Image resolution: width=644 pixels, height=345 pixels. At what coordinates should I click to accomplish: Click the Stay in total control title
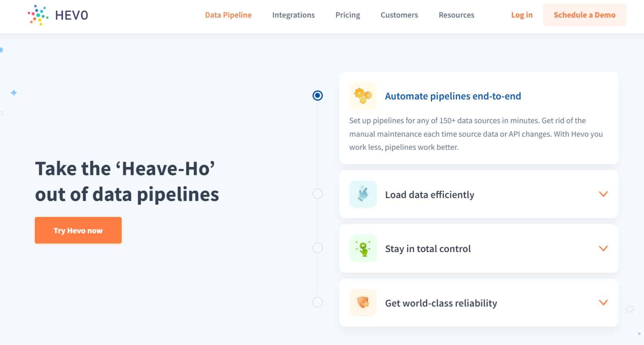click(428, 249)
